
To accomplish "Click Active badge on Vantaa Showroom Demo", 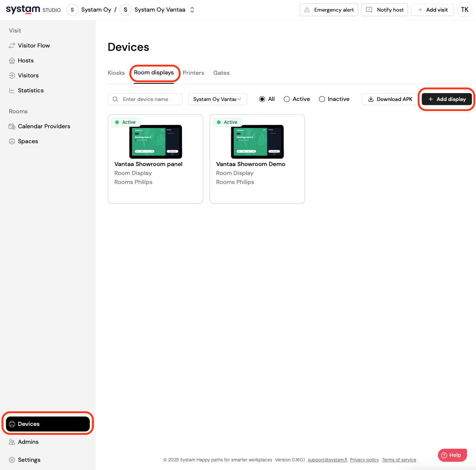I will tap(228, 122).
